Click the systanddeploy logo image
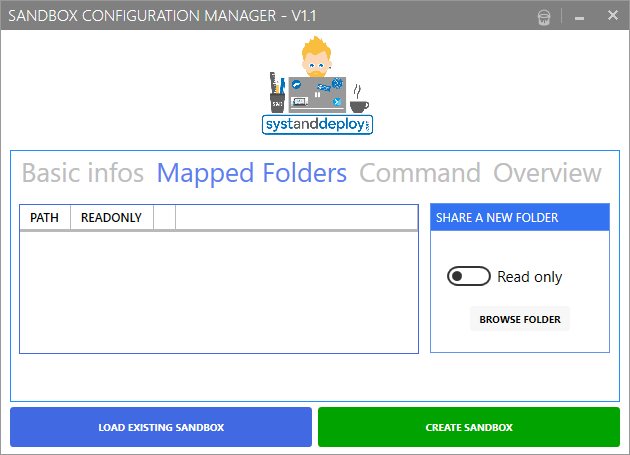Viewport: 630px width, 455px height. (314, 90)
